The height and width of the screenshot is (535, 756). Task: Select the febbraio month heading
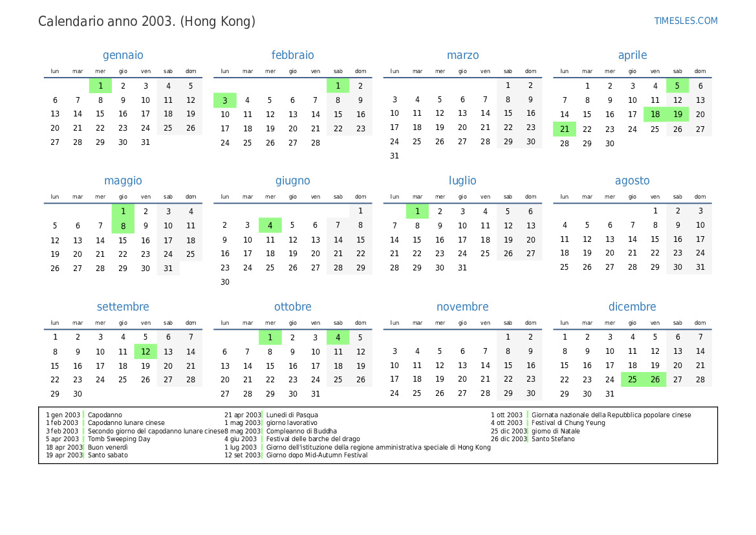tap(293, 55)
